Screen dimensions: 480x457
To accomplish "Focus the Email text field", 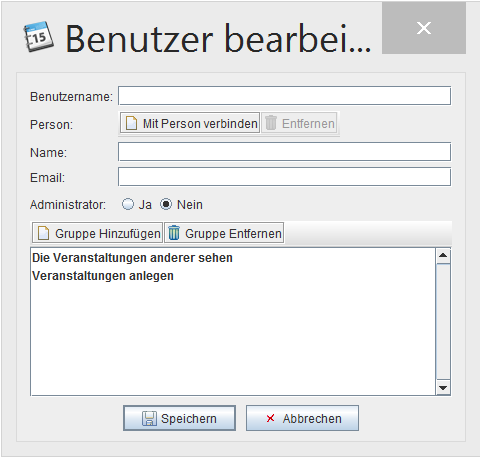I will [x=285, y=177].
